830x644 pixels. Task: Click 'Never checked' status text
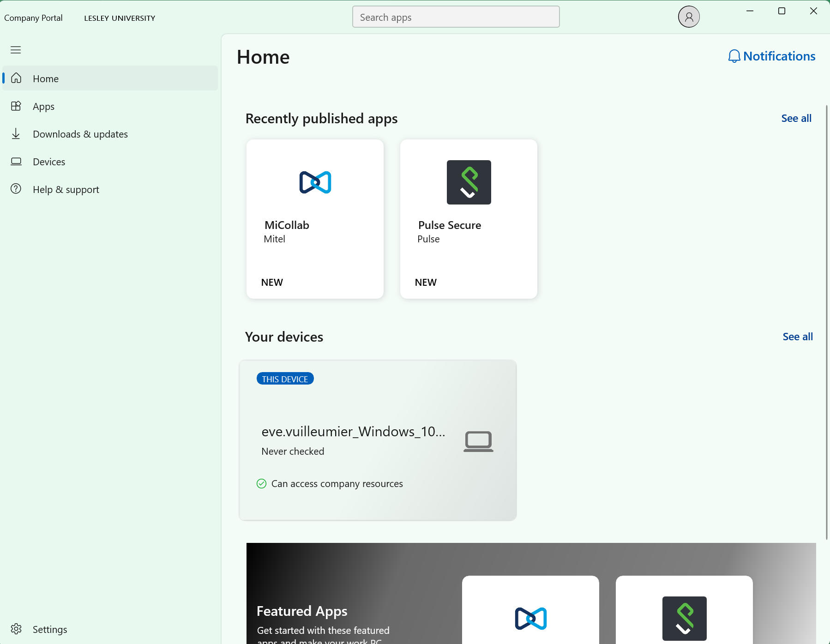coord(293,451)
